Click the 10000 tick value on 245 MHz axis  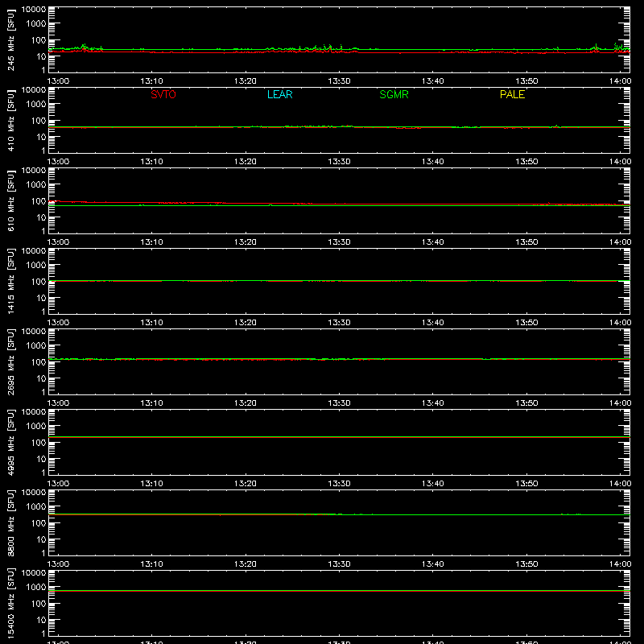click(34, 10)
